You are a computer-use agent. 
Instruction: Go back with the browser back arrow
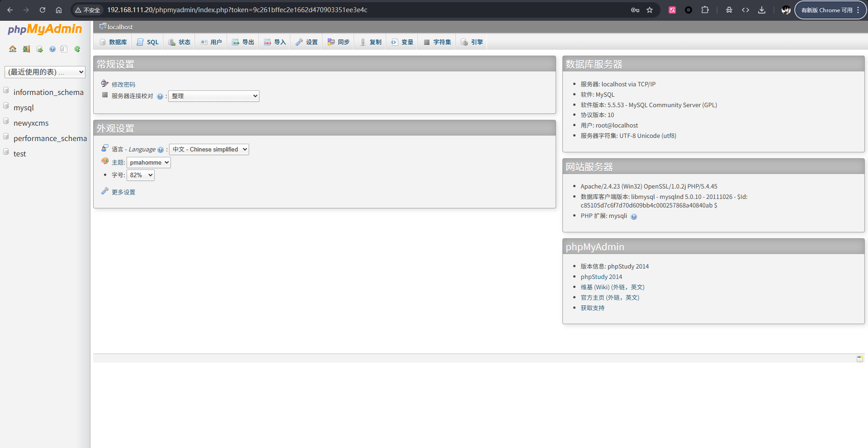[x=10, y=10]
